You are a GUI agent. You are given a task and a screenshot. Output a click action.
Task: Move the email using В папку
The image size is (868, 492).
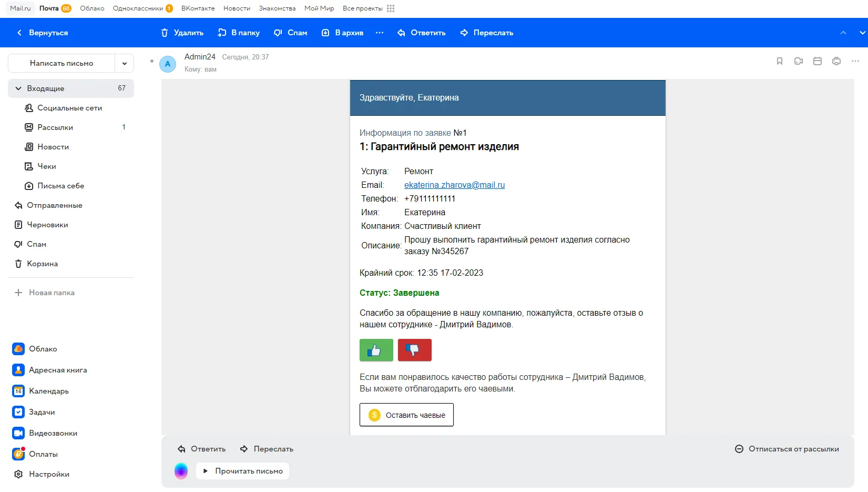[x=239, y=33]
